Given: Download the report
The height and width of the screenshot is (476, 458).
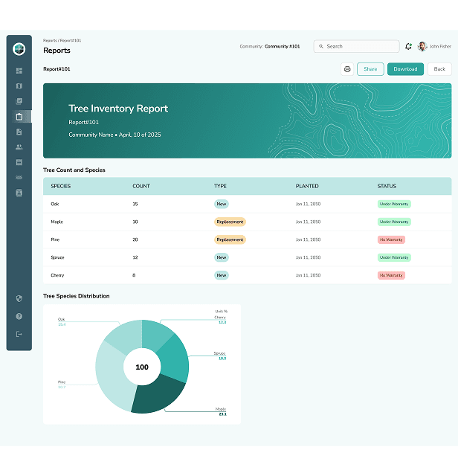Looking at the screenshot, I should pos(405,69).
